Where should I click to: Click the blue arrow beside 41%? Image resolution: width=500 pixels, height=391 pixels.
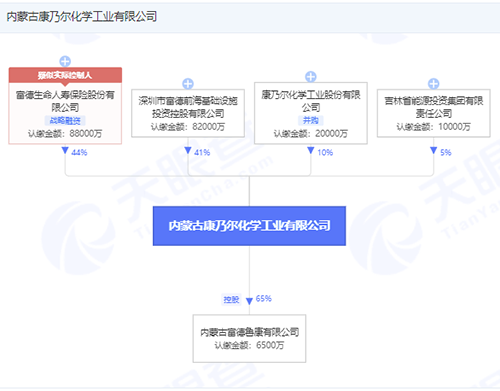point(188,151)
